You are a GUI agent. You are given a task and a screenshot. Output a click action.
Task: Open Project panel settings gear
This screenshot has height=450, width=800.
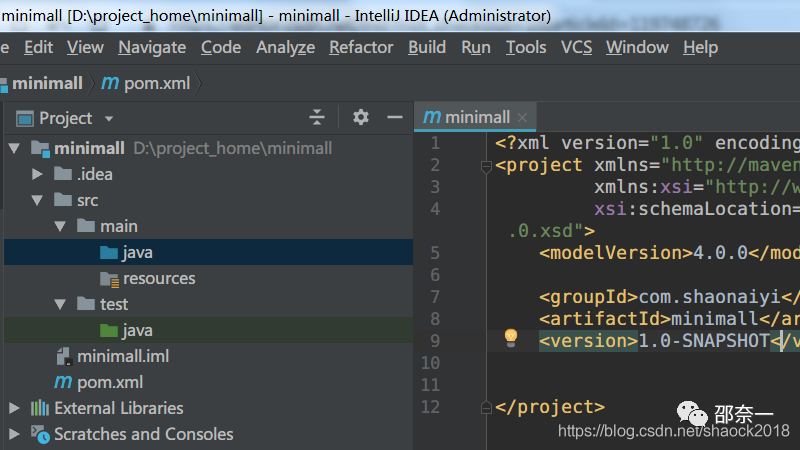(x=361, y=117)
